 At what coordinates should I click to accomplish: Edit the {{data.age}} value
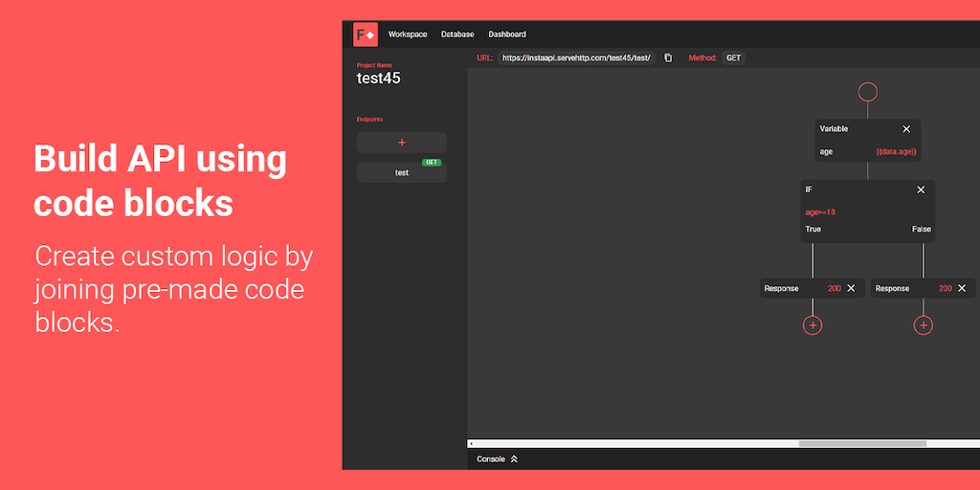tap(896, 152)
